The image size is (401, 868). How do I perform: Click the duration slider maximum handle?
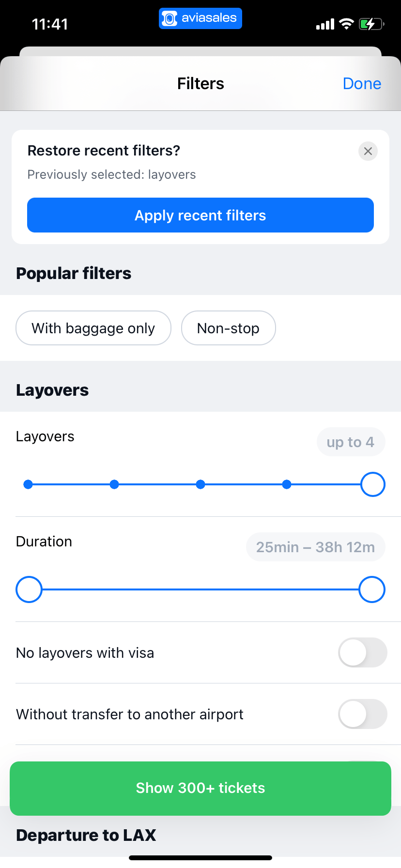(x=372, y=589)
